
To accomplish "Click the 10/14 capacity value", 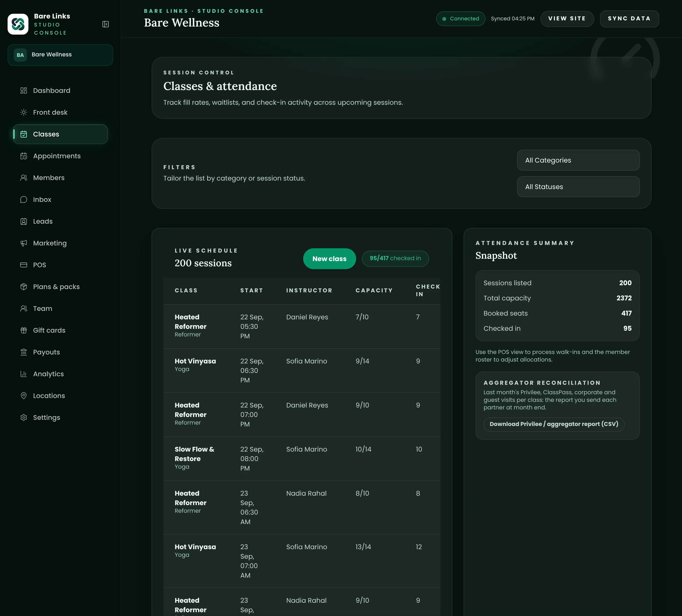I will click(363, 449).
